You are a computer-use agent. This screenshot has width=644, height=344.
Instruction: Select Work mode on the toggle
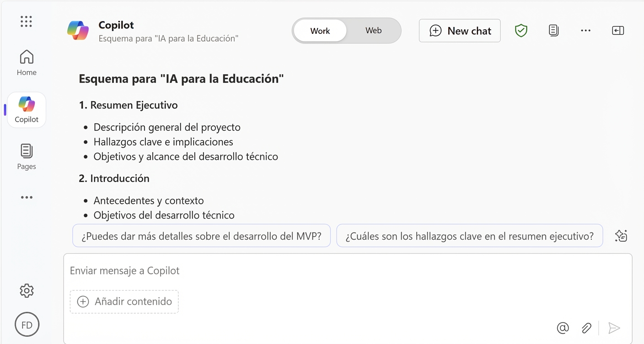pyautogui.click(x=320, y=30)
